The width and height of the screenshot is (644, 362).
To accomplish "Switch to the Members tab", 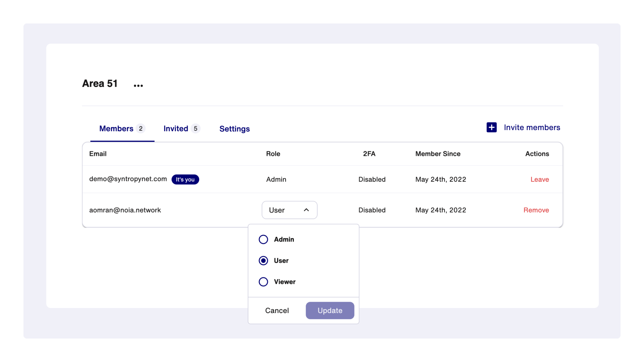I will [x=116, y=128].
